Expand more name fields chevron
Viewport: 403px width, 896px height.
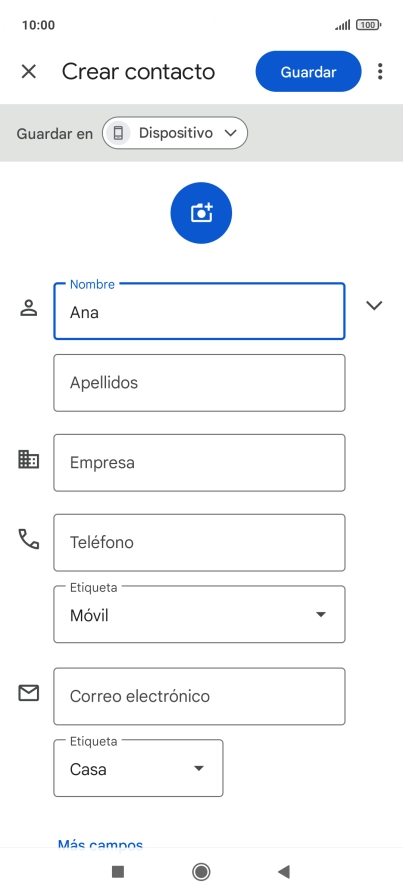coord(374,306)
